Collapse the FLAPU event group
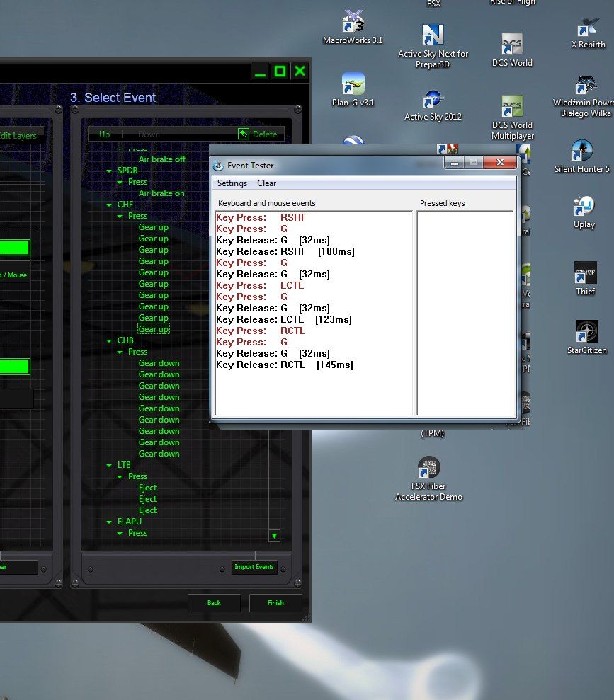Screen dimensions: 614x700 tap(109, 522)
